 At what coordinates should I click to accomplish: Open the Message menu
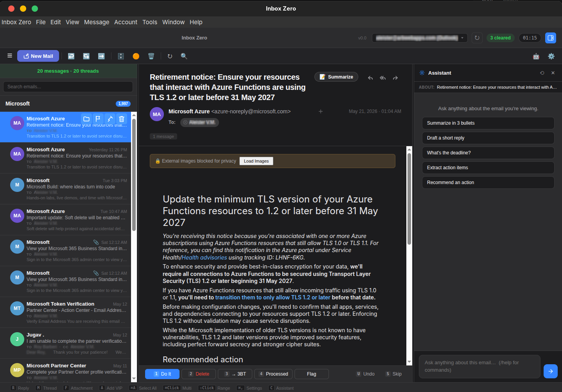pyautogui.click(x=97, y=22)
